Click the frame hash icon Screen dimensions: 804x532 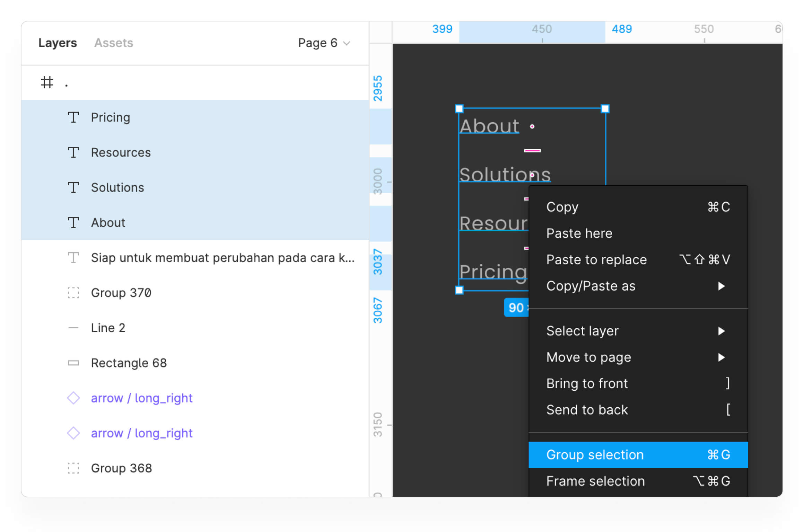point(47,82)
